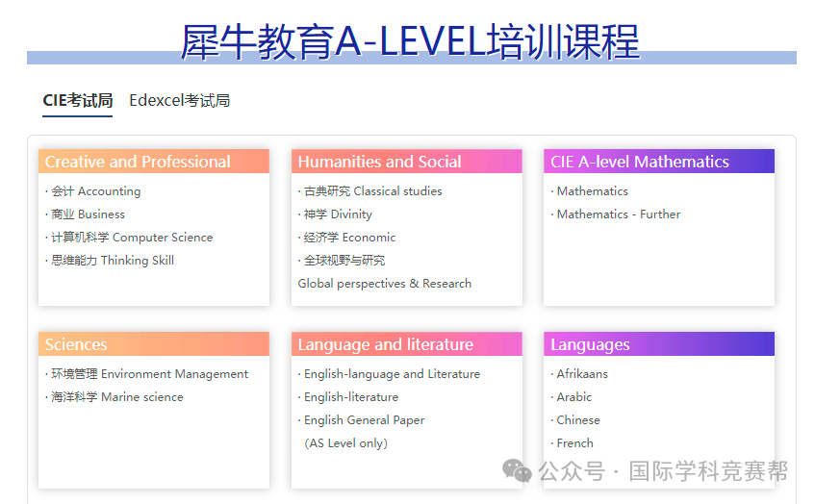Select Afrikaans in Languages list

(582, 374)
